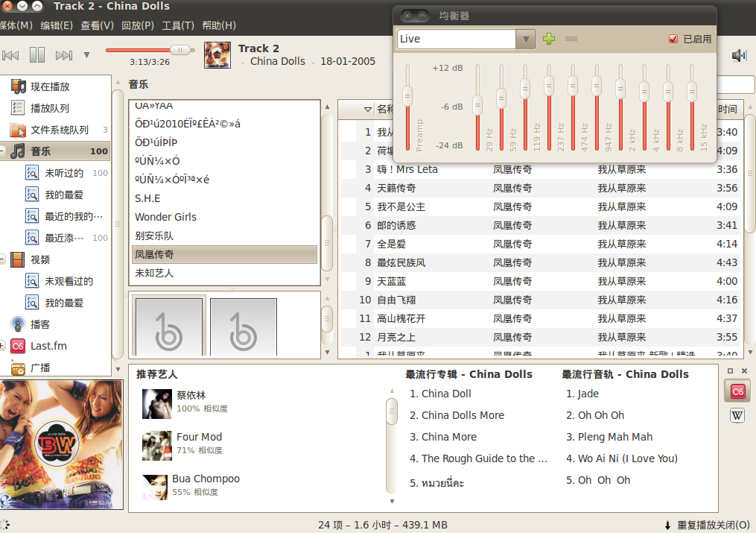Expand the Last.fm tree node

(x=2, y=346)
